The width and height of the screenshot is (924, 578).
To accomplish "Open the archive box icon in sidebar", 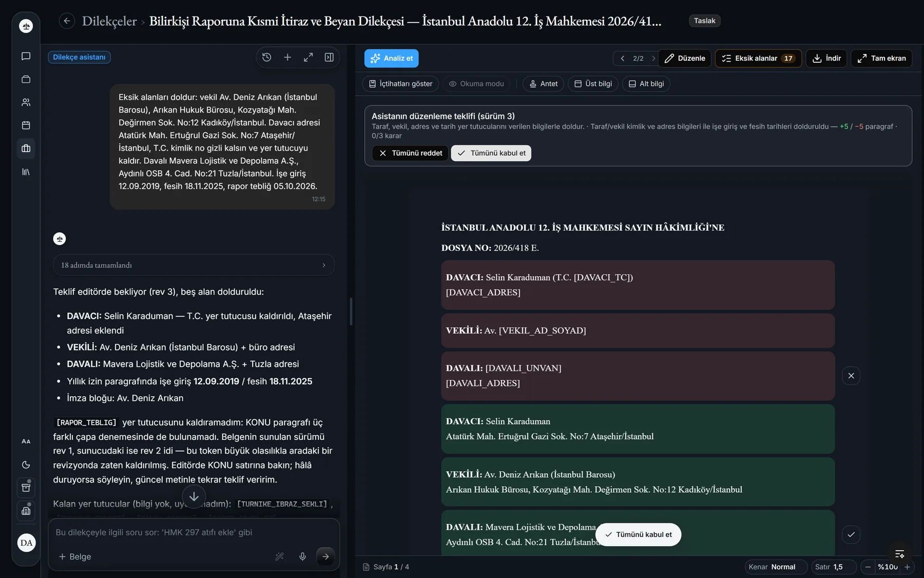I will coord(26,488).
